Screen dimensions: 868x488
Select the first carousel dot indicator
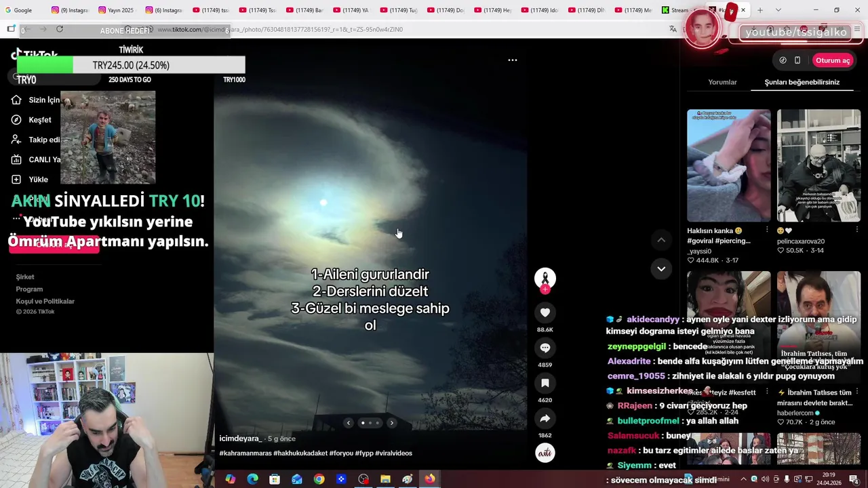(x=363, y=423)
